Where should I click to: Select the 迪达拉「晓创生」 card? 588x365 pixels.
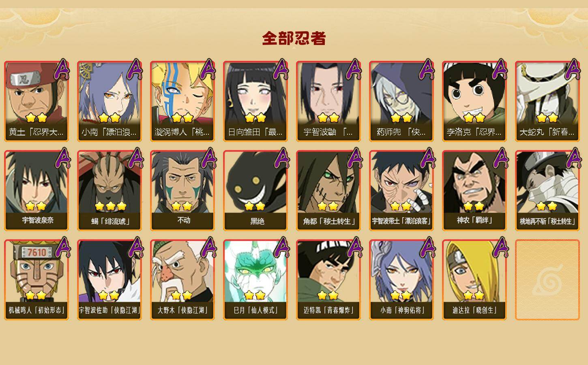(x=474, y=279)
